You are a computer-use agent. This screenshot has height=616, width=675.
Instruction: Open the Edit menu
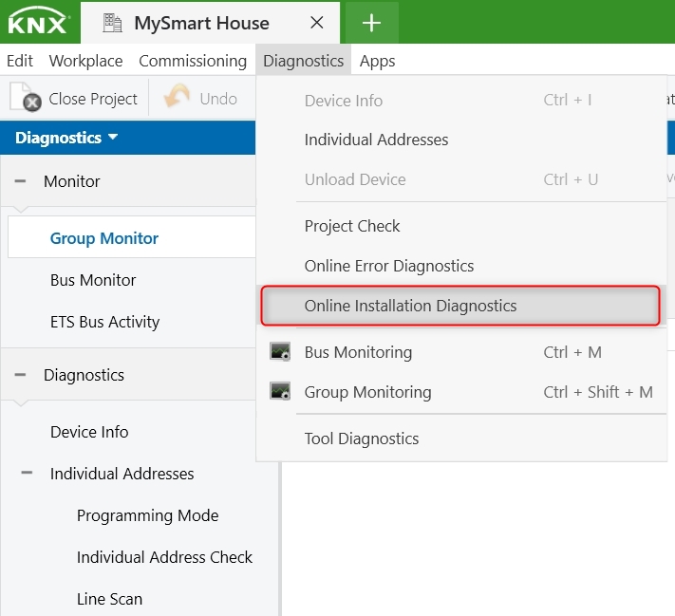pos(20,61)
